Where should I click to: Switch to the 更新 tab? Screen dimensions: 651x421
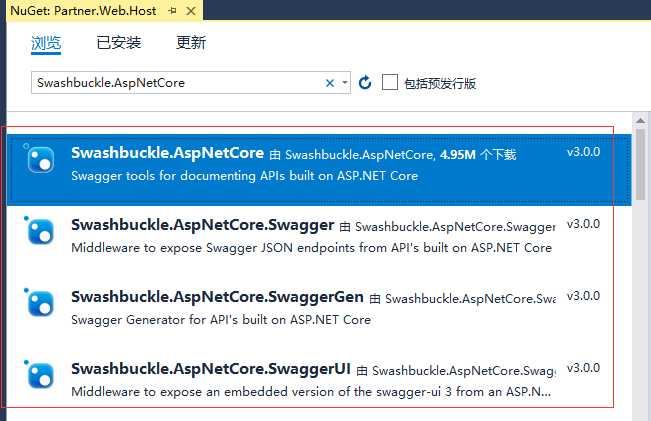point(191,42)
